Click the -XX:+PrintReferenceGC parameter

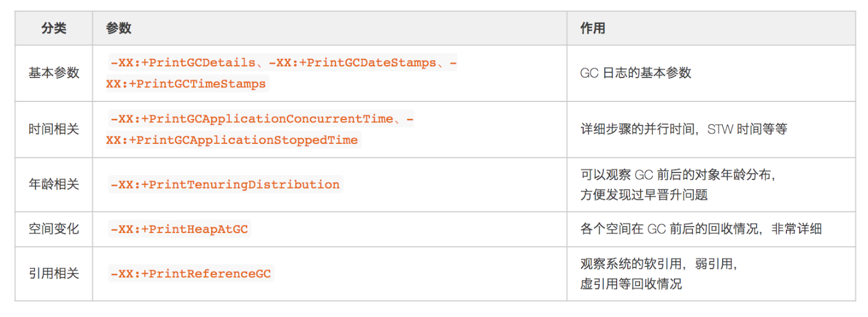click(191, 273)
